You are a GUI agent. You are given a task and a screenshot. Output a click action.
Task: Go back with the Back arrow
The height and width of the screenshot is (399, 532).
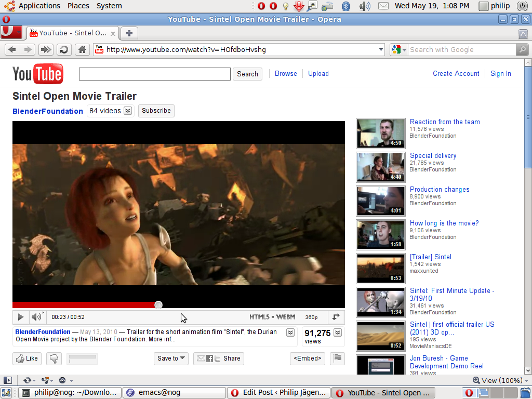click(12, 50)
